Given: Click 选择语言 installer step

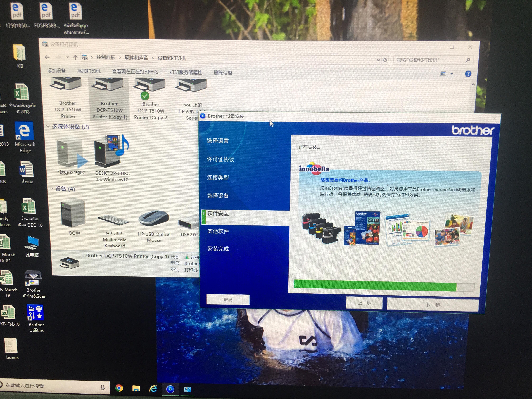Looking at the screenshot, I should [218, 141].
